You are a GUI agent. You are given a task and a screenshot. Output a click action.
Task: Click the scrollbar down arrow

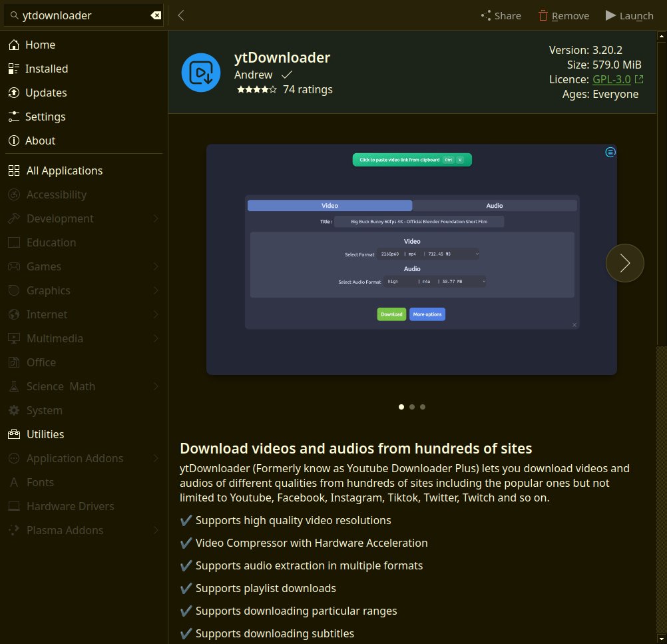coord(662,639)
